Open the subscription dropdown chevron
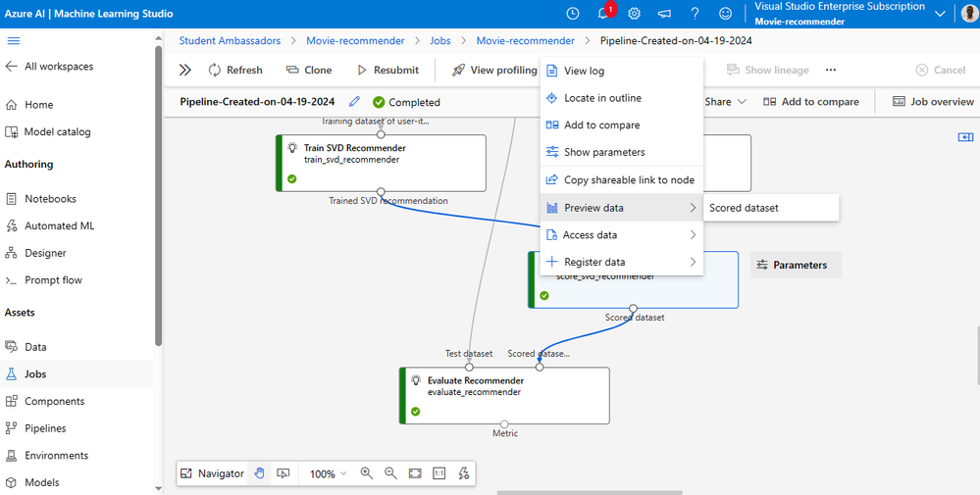This screenshot has height=495, width=980. 940,13
